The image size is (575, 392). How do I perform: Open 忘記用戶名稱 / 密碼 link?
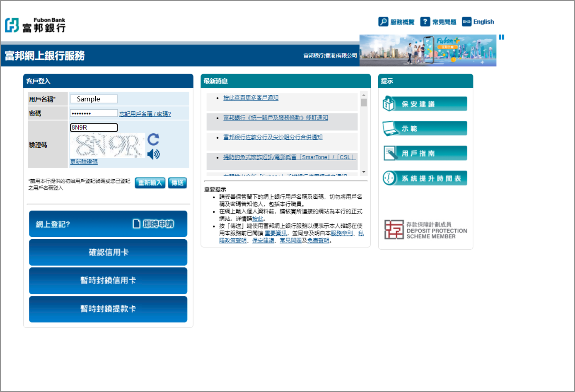(x=145, y=114)
